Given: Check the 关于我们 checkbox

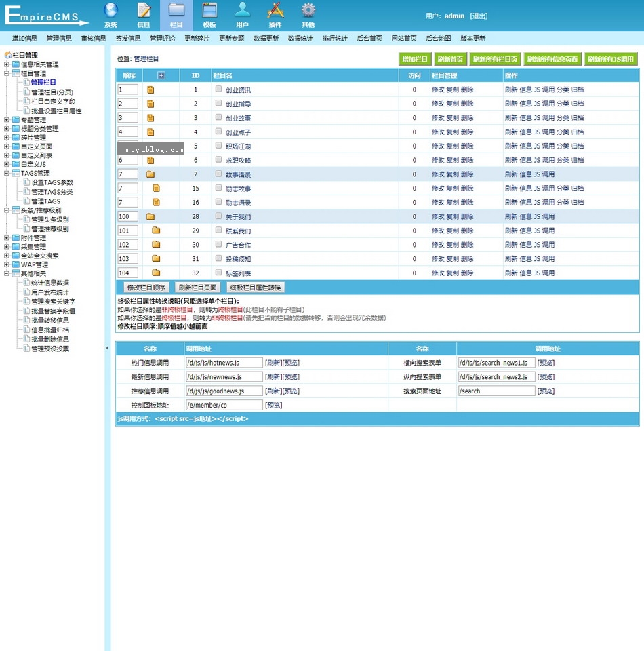Looking at the screenshot, I should [218, 216].
